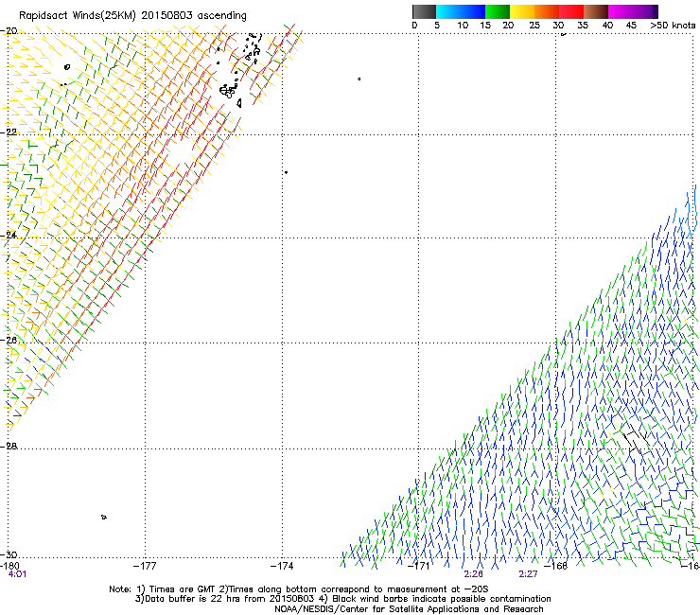Click the purple 2:28 time stamp
Image resolution: width=700 pixels, height=615 pixels.
tap(473, 574)
